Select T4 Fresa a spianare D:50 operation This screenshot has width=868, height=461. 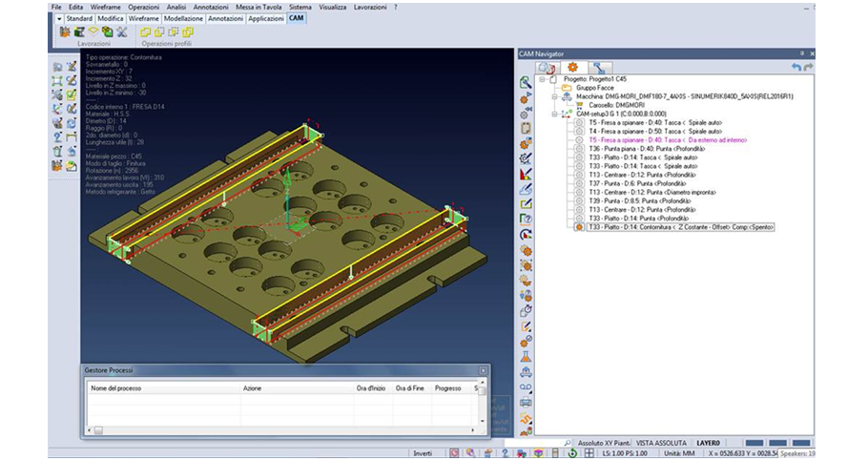coord(655,132)
